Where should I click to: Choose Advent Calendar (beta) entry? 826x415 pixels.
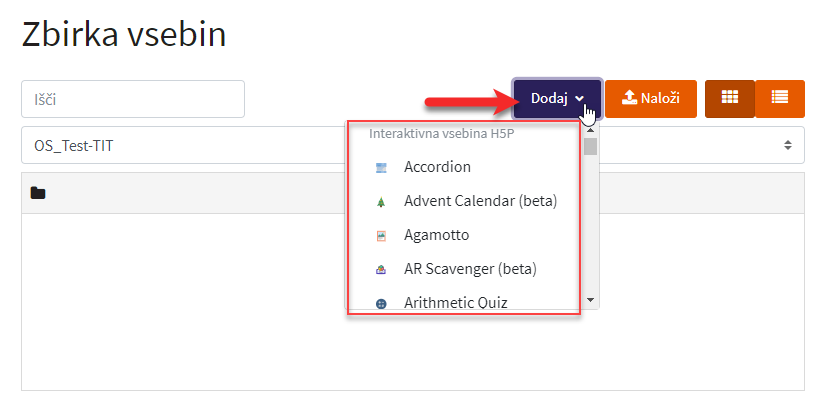(480, 201)
